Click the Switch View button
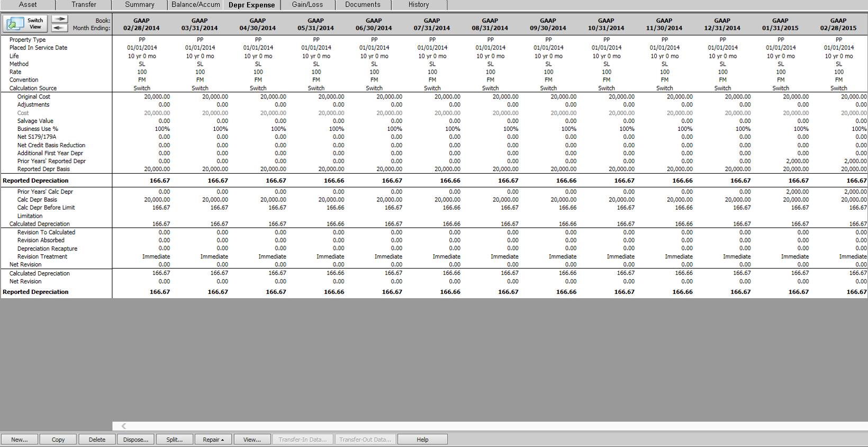 25,24
